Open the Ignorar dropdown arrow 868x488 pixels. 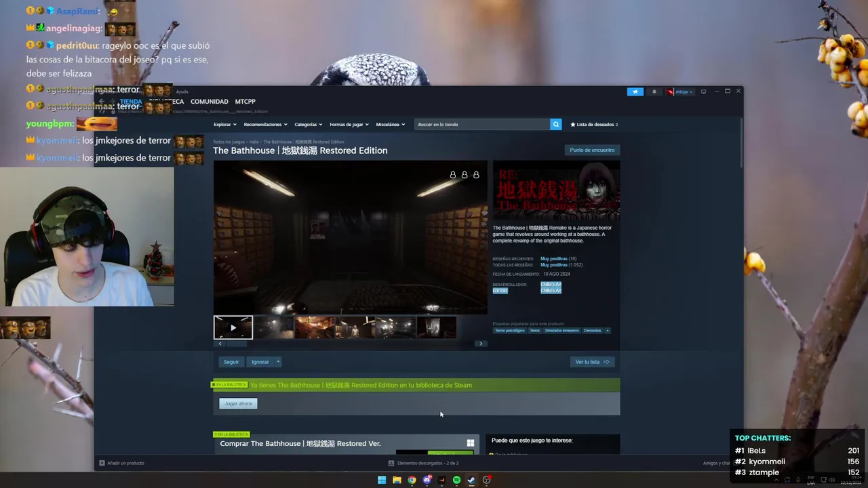[x=278, y=362]
